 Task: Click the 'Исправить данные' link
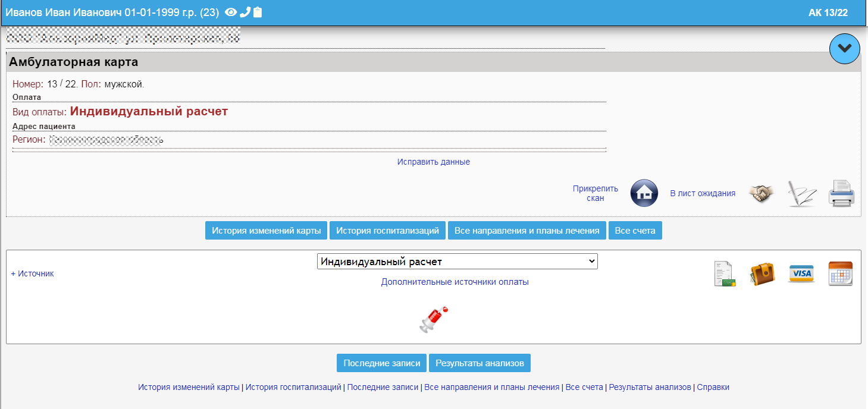tap(434, 162)
